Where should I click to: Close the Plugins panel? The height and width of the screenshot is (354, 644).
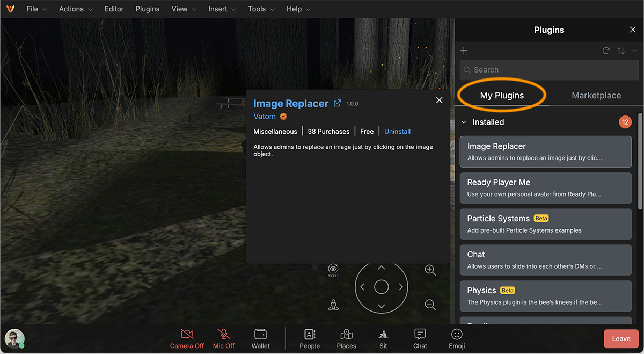tap(632, 30)
